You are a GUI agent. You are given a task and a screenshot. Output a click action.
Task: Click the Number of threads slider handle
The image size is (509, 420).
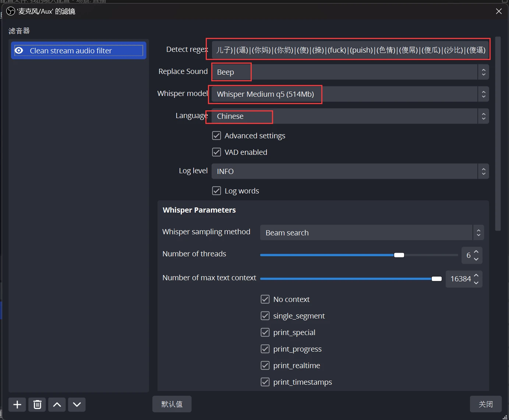point(399,255)
